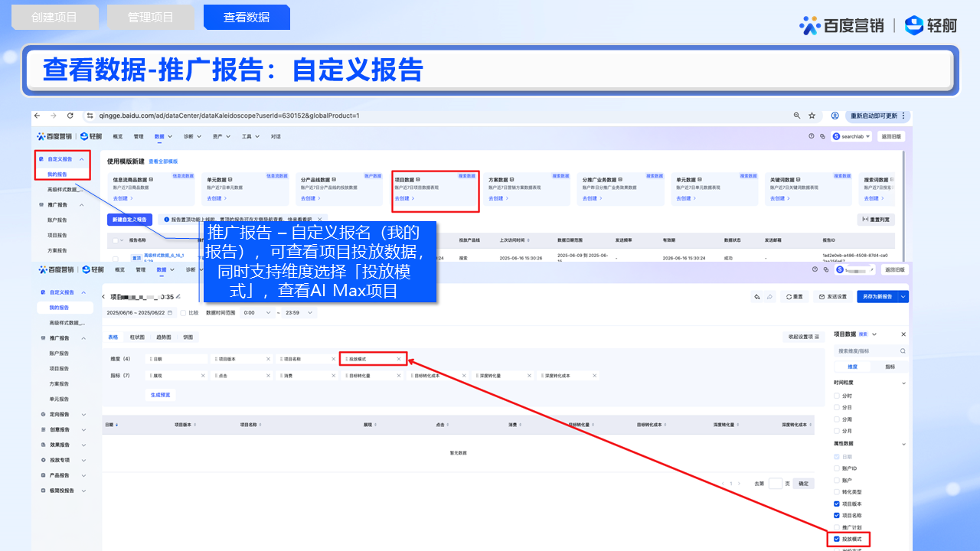Click the page number jump input box
This screenshot has width=980, height=551.
(x=776, y=484)
